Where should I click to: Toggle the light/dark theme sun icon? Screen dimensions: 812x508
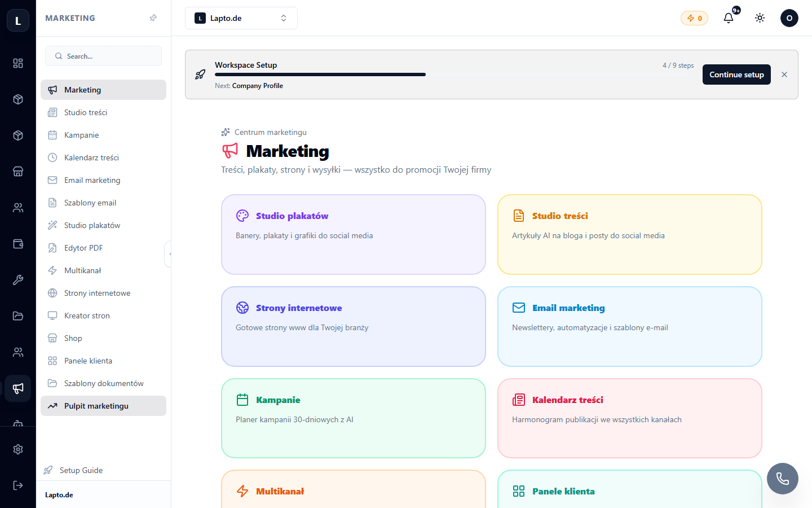point(760,18)
